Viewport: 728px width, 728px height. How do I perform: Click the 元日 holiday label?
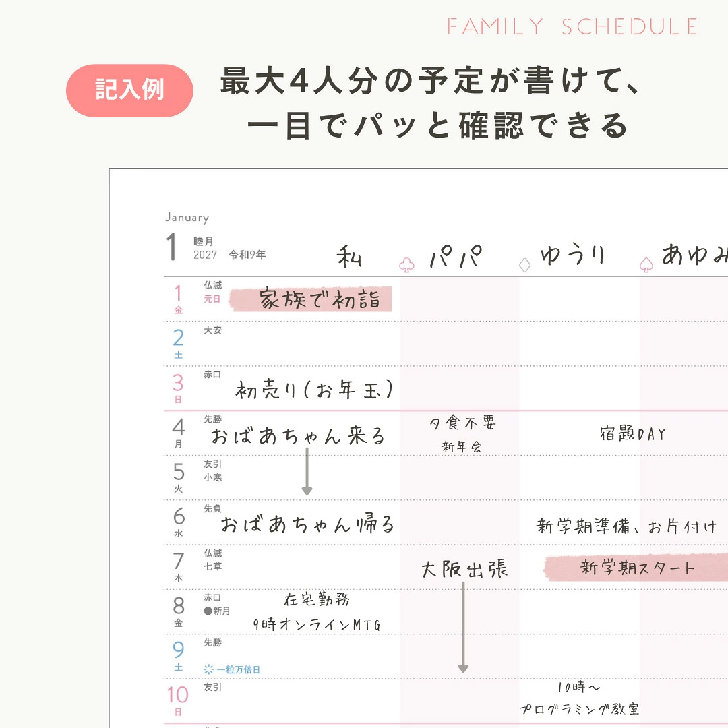[212, 299]
